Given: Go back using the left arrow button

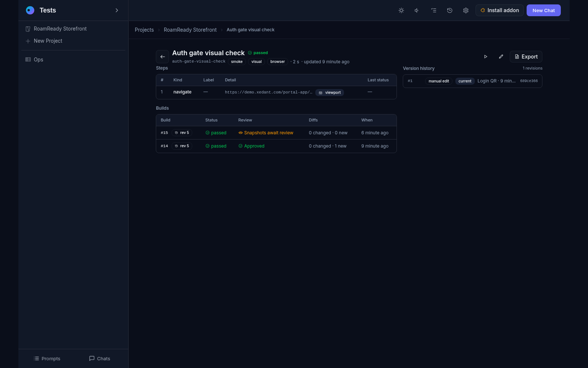Looking at the screenshot, I should coord(162,57).
